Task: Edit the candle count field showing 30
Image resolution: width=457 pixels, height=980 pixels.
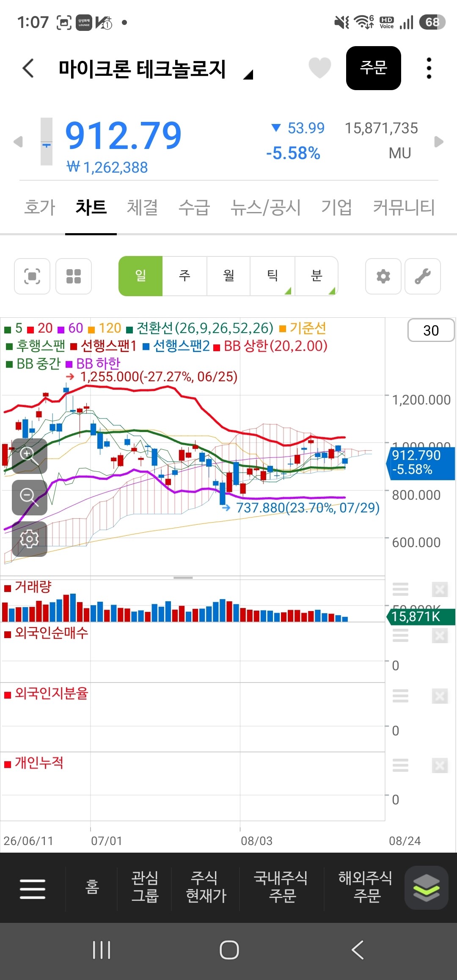Action: (431, 330)
